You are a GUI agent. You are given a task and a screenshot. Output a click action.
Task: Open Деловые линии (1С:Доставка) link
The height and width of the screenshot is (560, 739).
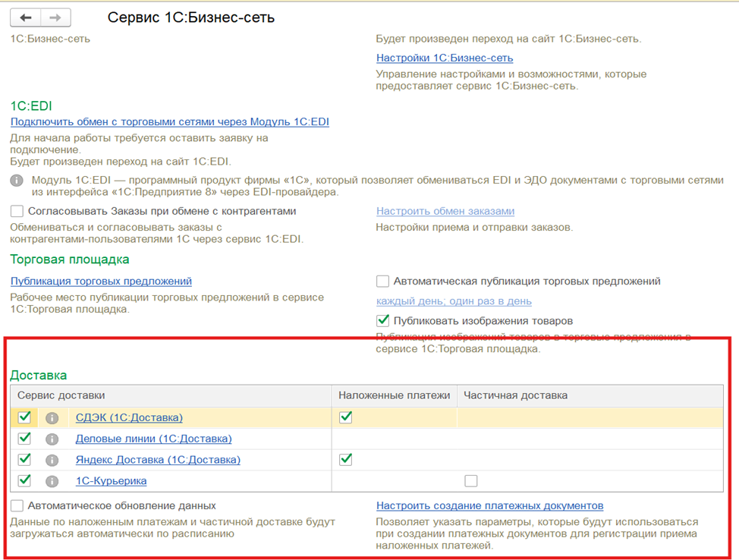point(154,439)
